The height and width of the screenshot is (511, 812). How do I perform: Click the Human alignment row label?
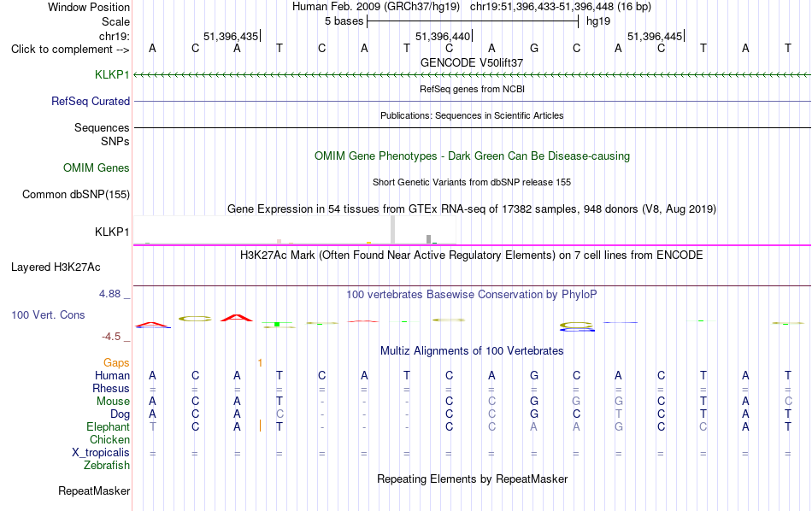coord(112,375)
